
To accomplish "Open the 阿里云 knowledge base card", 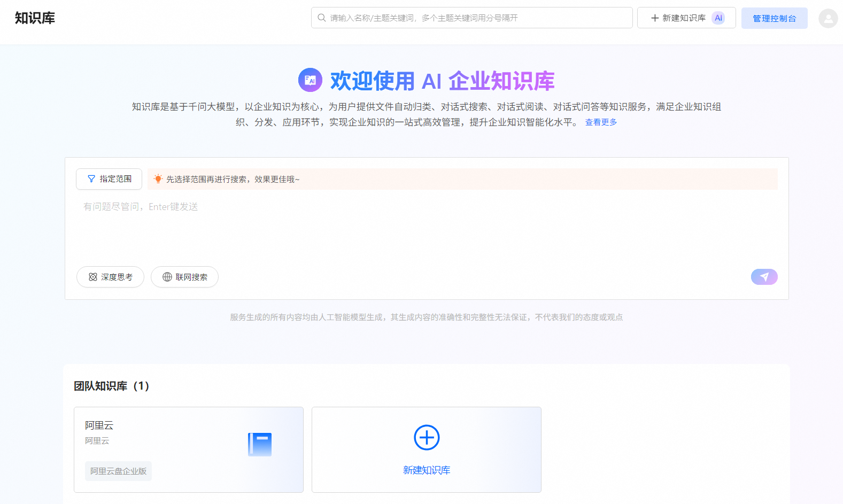I will pos(189,449).
